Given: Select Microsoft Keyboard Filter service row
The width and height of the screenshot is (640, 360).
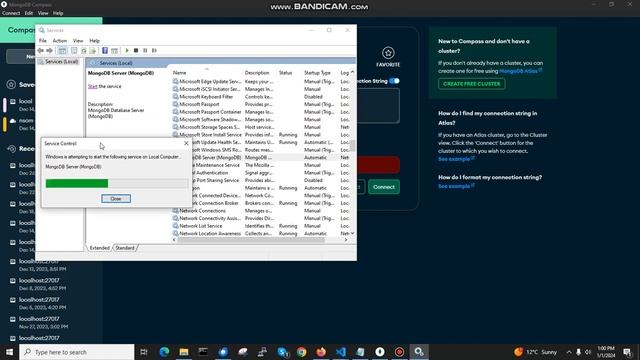Looking at the screenshot, I should tap(260, 97).
